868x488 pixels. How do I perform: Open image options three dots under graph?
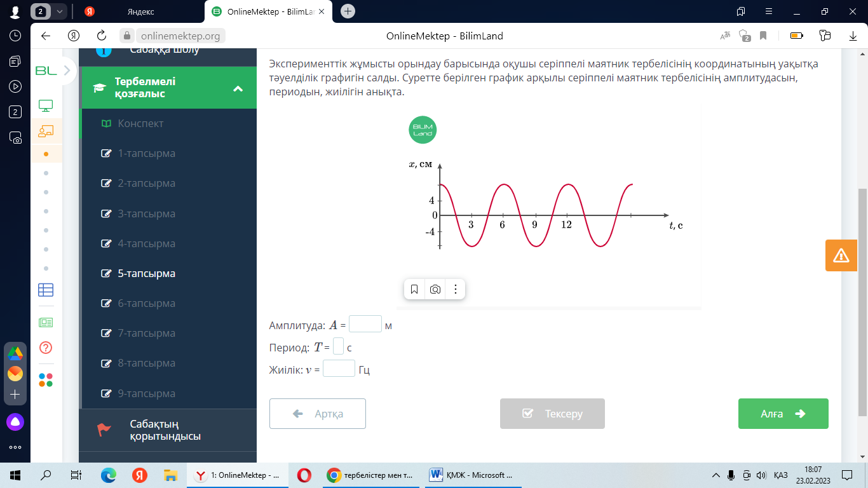456,290
